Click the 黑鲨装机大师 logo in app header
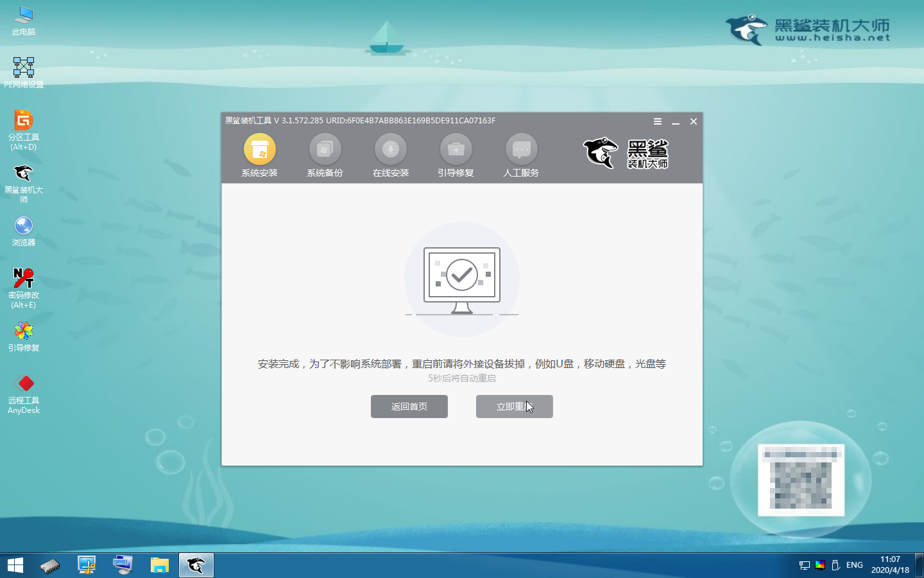924x578 pixels. [626, 153]
